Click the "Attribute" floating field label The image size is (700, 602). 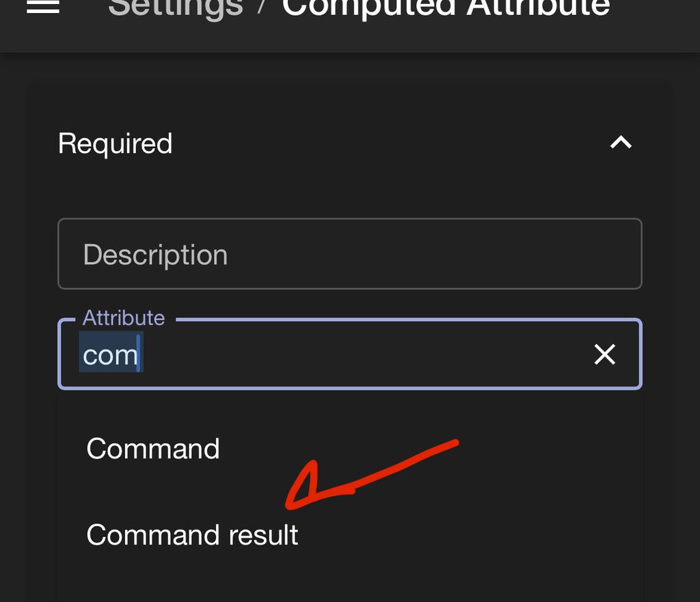[x=124, y=318]
